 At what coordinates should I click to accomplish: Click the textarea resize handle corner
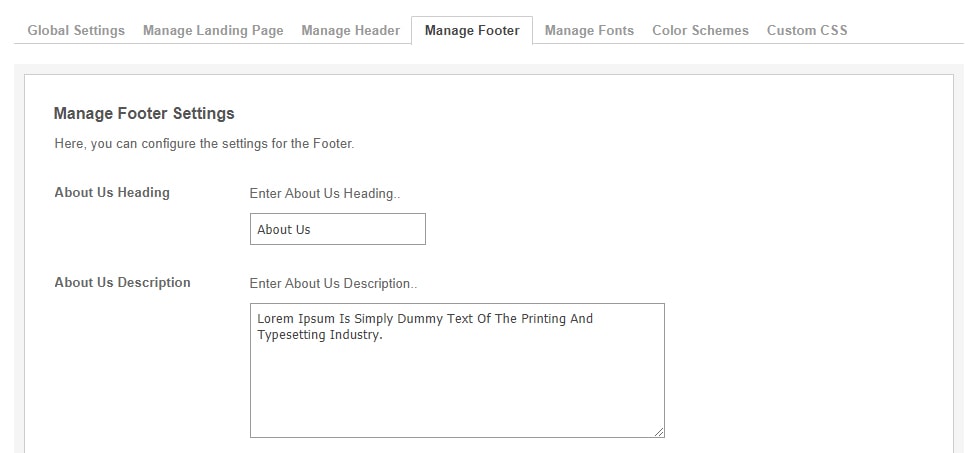(x=659, y=432)
